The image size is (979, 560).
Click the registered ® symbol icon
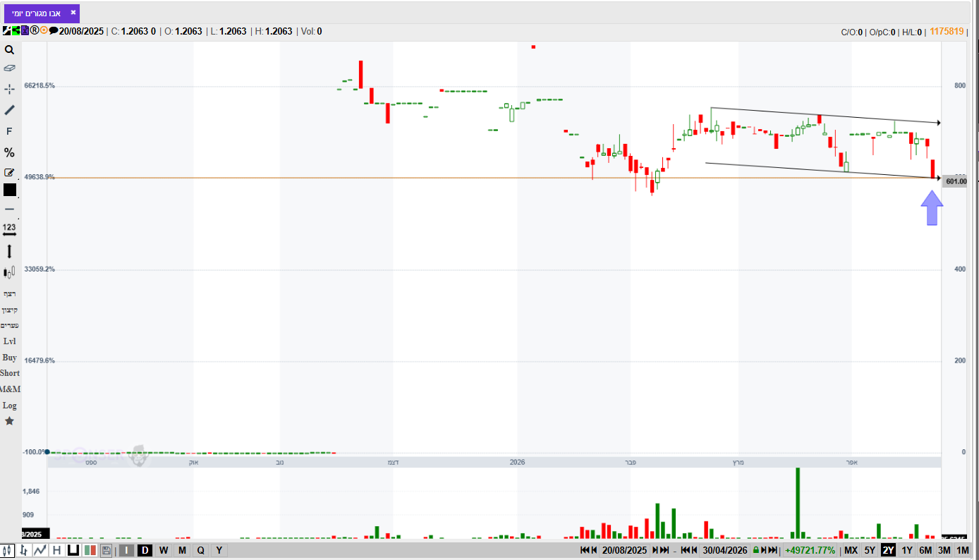(34, 31)
